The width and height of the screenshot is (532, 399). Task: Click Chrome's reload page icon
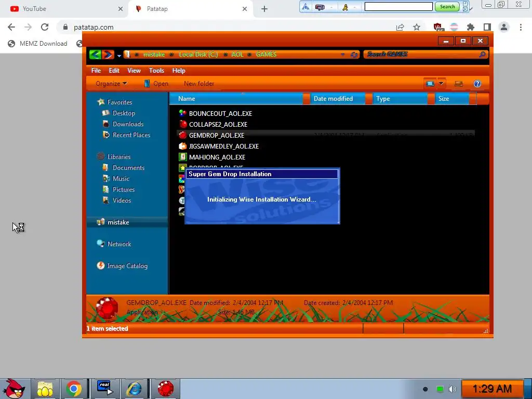[x=45, y=27]
